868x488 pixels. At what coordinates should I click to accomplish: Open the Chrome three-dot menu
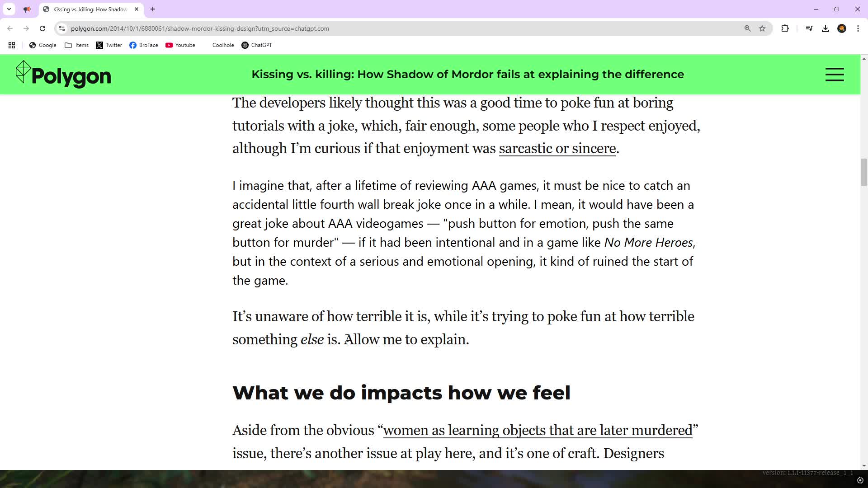click(858, 28)
